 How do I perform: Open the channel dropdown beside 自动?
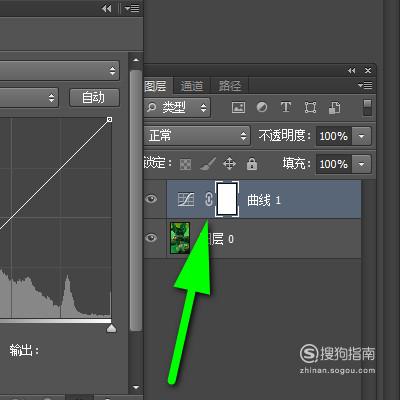pyautogui.click(x=29, y=98)
